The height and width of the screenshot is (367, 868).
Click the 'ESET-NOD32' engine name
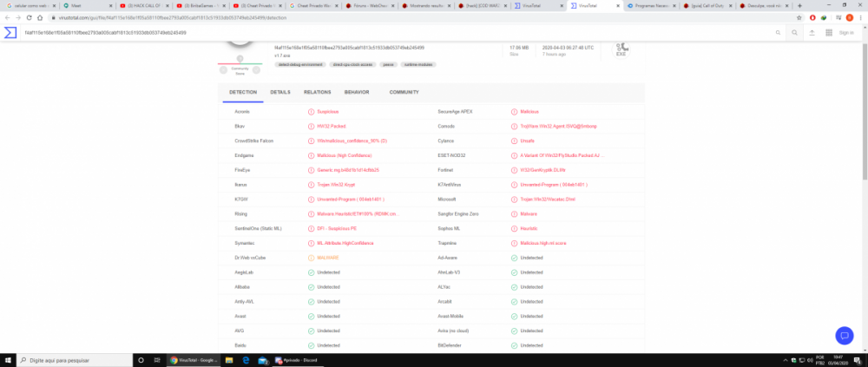(x=451, y=155)
